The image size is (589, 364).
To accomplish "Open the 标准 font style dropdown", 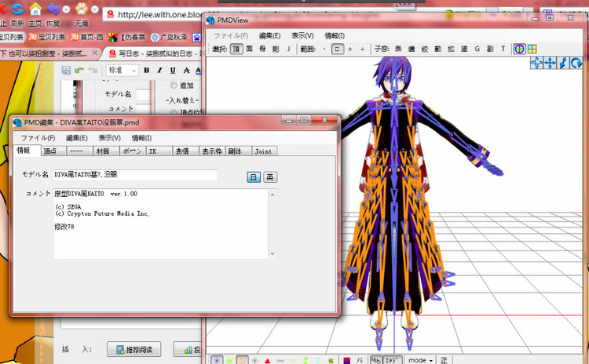I will pyautogui.click(x=123, y=70).
